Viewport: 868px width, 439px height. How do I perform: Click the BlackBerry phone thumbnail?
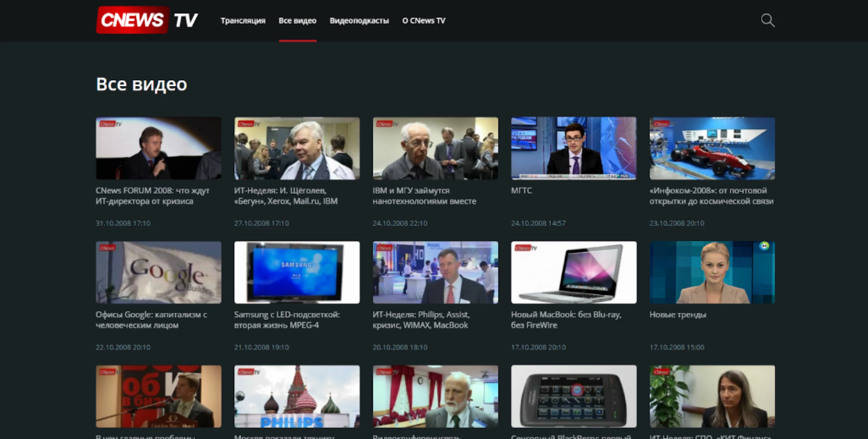click(x=574, y=396)
